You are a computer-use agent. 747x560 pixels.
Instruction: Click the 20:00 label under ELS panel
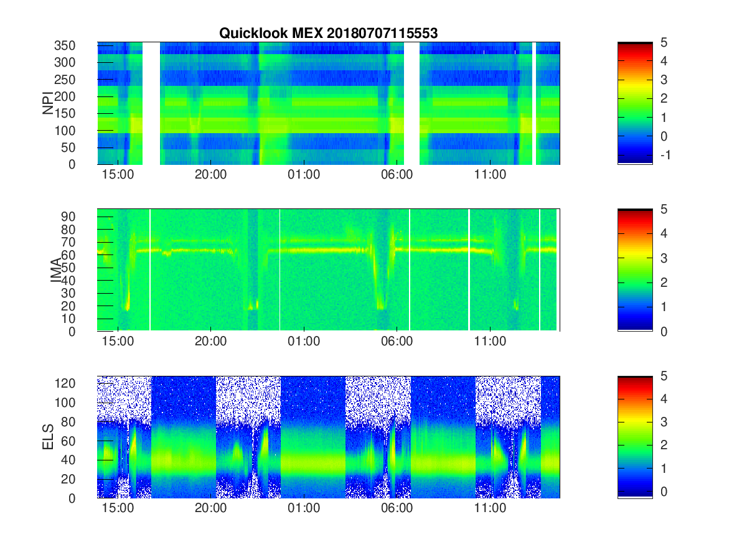(210, 508)
